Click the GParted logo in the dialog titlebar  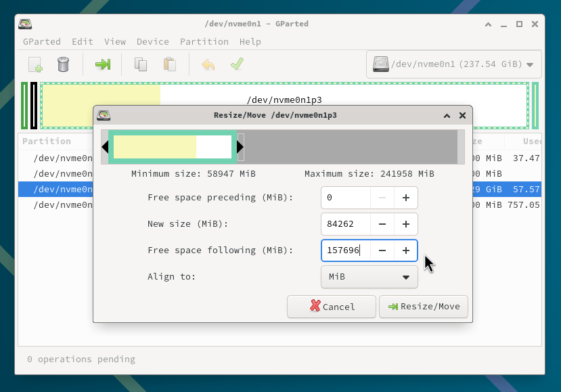(104, 115)
